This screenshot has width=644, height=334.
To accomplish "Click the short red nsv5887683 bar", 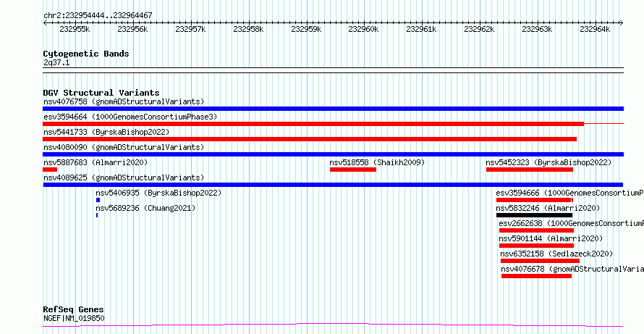I will point(50,170).
